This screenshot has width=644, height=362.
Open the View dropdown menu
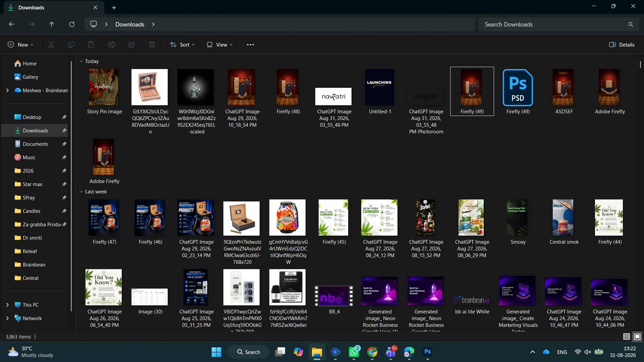pos(220,45)
